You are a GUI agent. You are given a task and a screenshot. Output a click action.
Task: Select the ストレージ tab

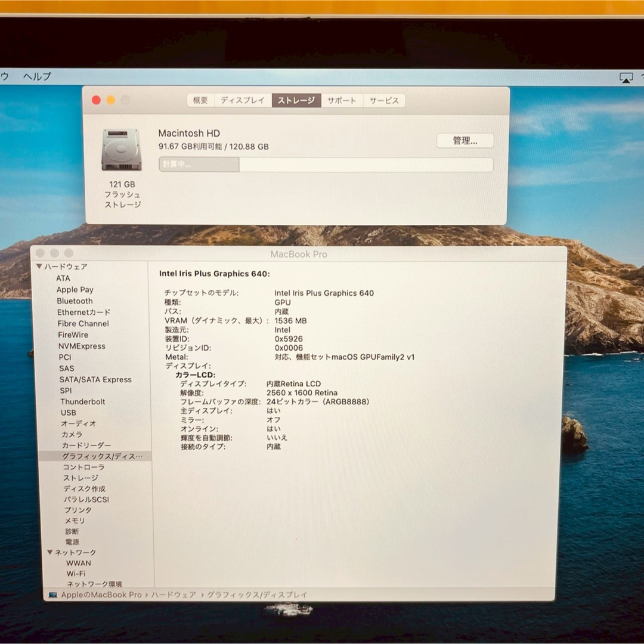(296, 101)
